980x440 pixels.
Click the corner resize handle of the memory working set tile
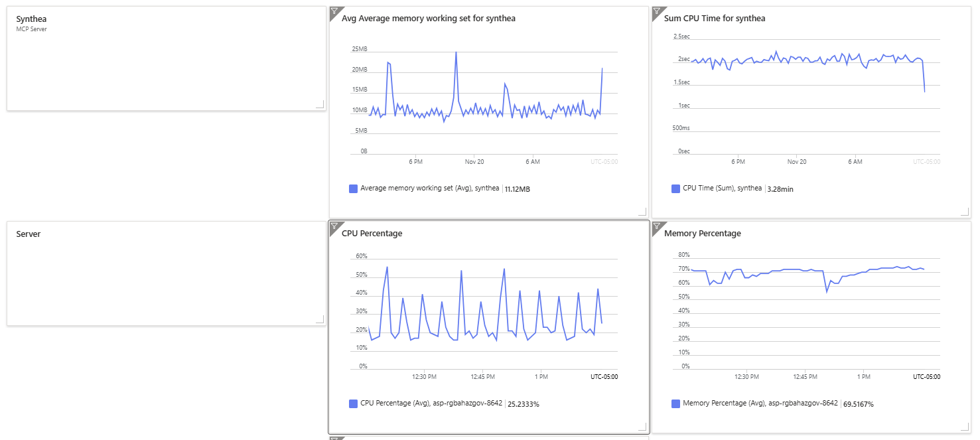pos(642,212)
